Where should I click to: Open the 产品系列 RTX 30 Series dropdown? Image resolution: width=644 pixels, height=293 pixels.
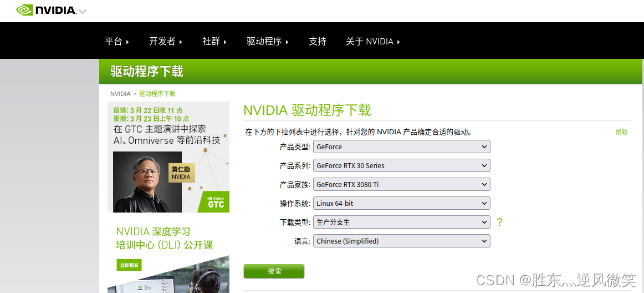(x=402, y=165)
